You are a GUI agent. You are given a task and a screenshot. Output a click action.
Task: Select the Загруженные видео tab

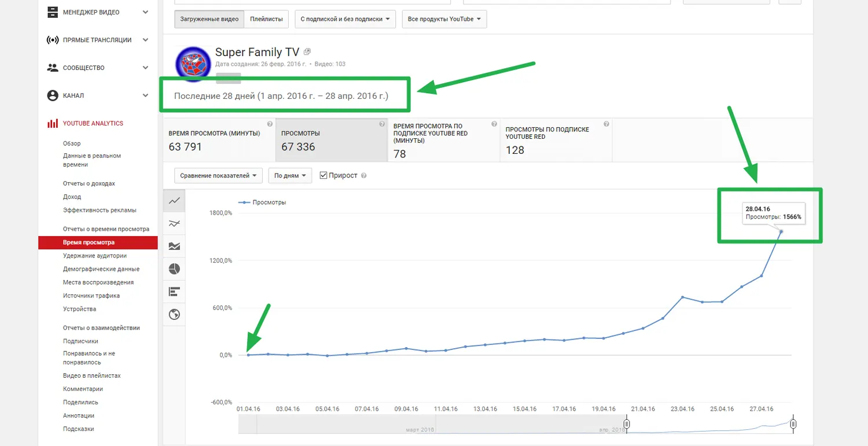pyautogui.click(x=209, y=19)
